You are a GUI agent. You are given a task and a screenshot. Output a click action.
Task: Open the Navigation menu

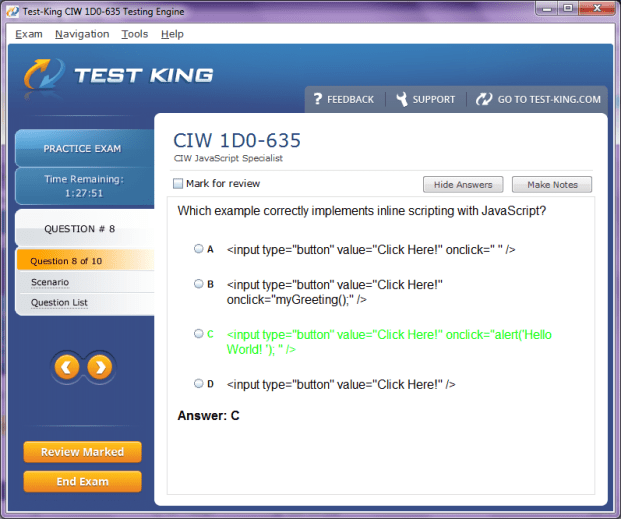point(82,34)
